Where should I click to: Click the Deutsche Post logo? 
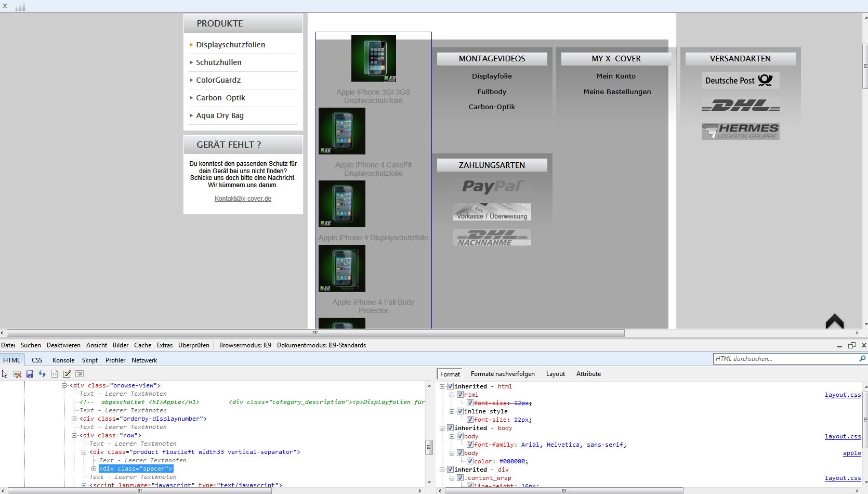click(740, 81)
